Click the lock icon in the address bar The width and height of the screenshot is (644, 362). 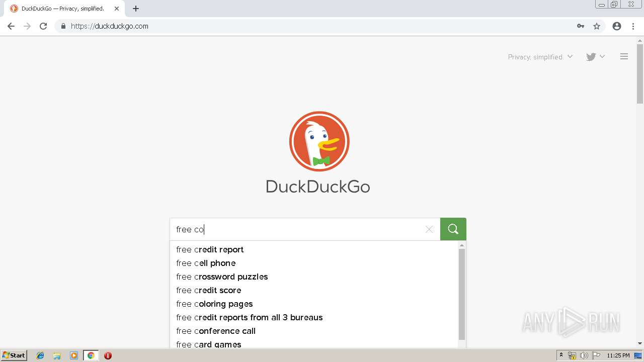[63, 26]
